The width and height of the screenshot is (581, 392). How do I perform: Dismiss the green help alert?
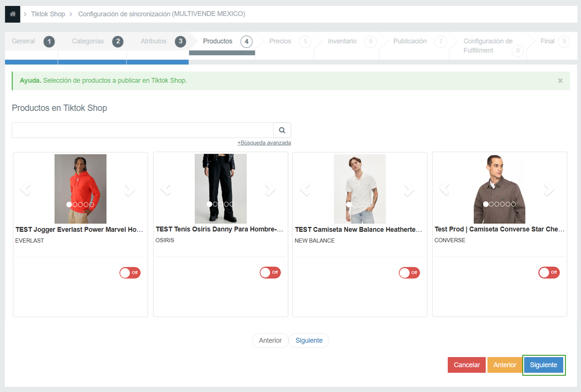(x=560, y=80)
